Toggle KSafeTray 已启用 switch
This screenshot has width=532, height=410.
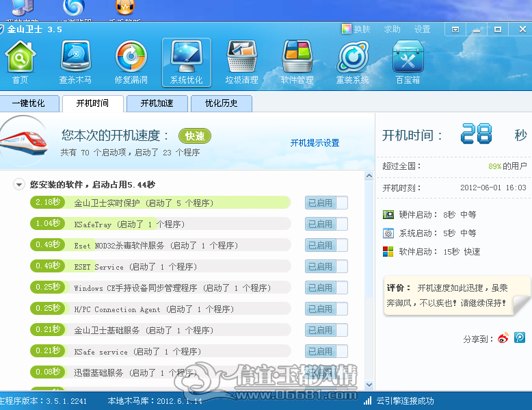(x=326, y=225)
